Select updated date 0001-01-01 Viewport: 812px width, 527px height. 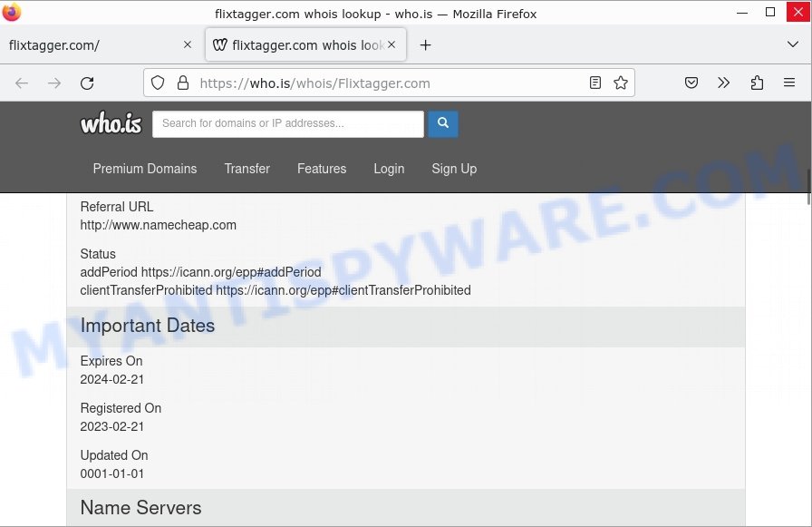pos(111,473)
